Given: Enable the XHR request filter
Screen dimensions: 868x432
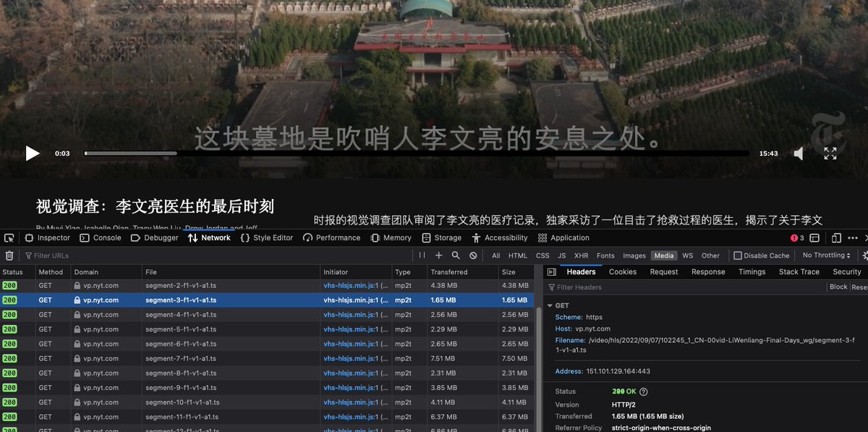Looking at the screenshot, I should [x=581, y=255].
